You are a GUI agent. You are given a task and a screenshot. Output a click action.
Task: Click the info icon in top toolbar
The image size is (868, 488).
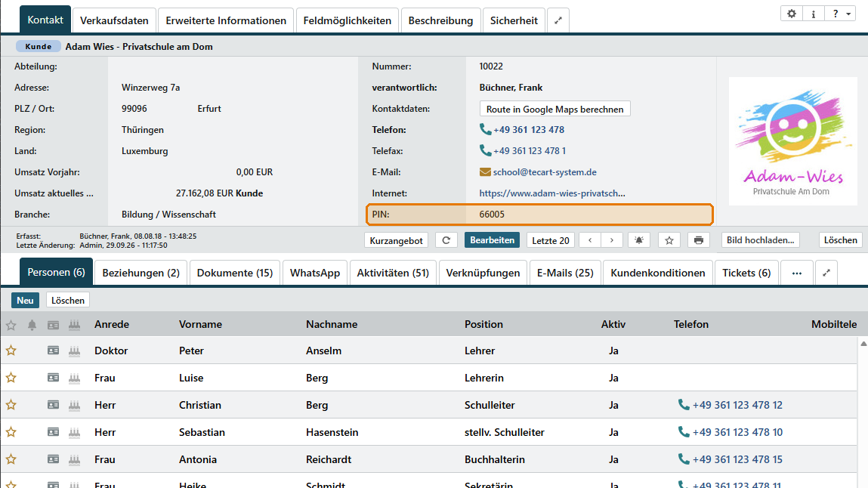pos(813,14)
